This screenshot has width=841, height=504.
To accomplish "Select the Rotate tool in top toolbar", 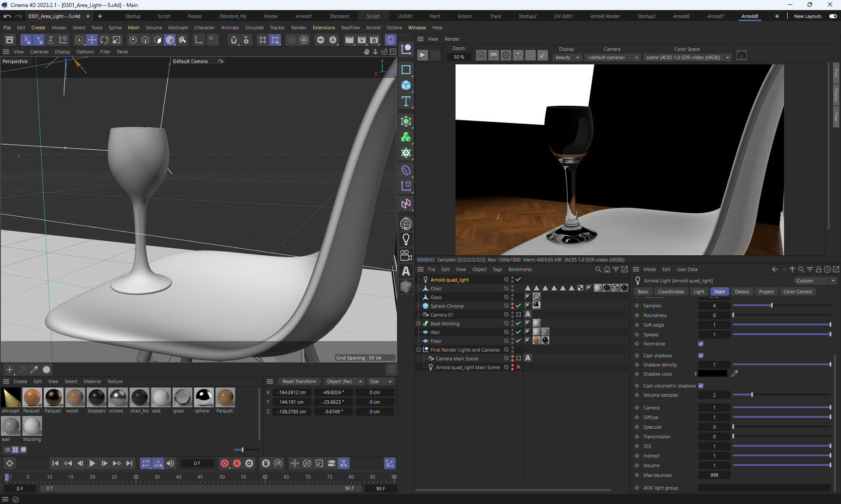I will tap(104, 40).
